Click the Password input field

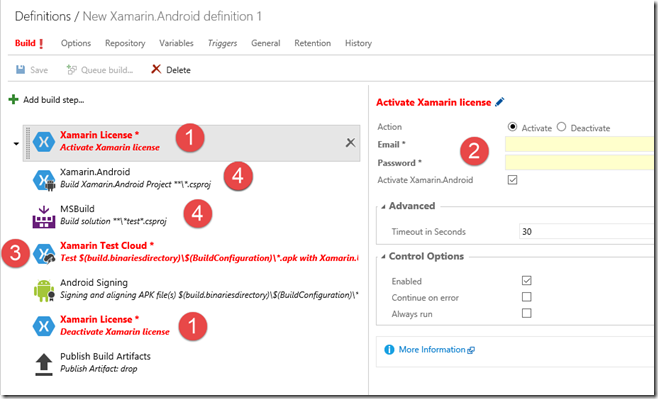579,162
